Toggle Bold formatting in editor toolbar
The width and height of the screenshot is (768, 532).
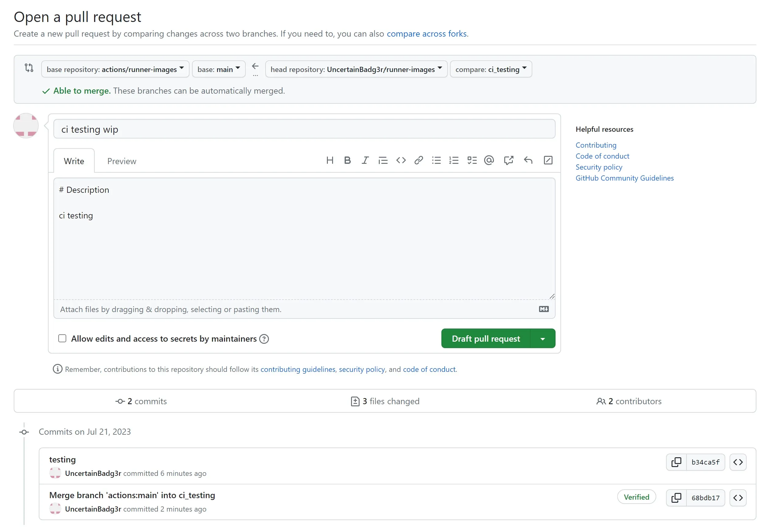(347, 160)
